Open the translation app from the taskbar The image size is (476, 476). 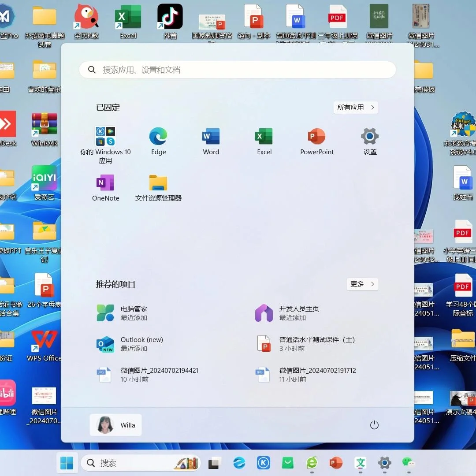(361, 463)
